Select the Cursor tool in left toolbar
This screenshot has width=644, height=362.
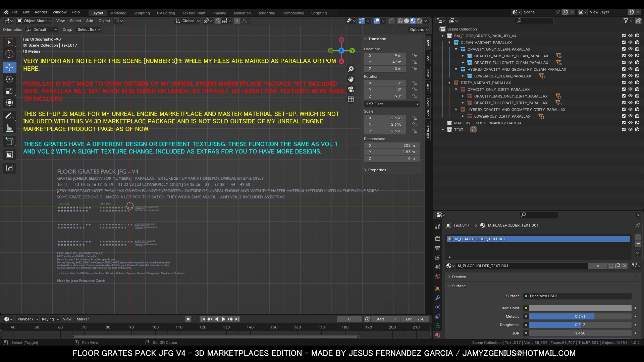(9, 54)
